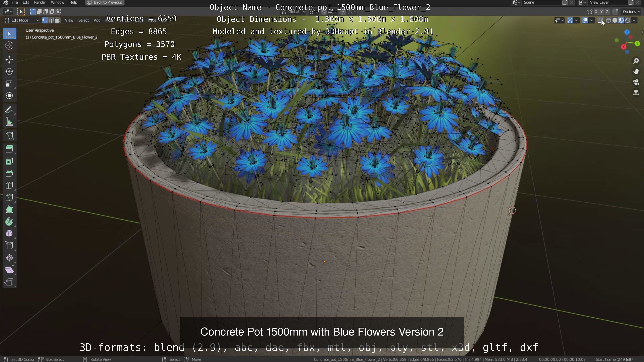Select the Select Box tool
The width and height of the screenshot is (644, 362).
pos(10,34)
